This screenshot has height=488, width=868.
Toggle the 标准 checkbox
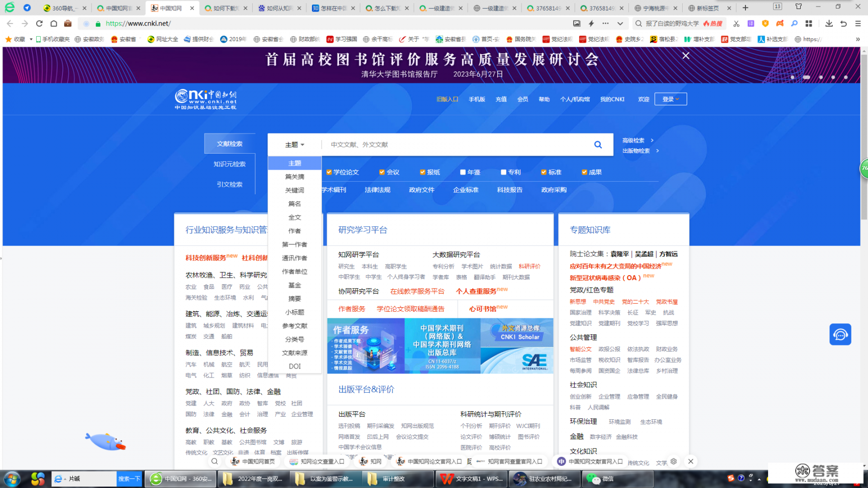(x=544, y=172)
